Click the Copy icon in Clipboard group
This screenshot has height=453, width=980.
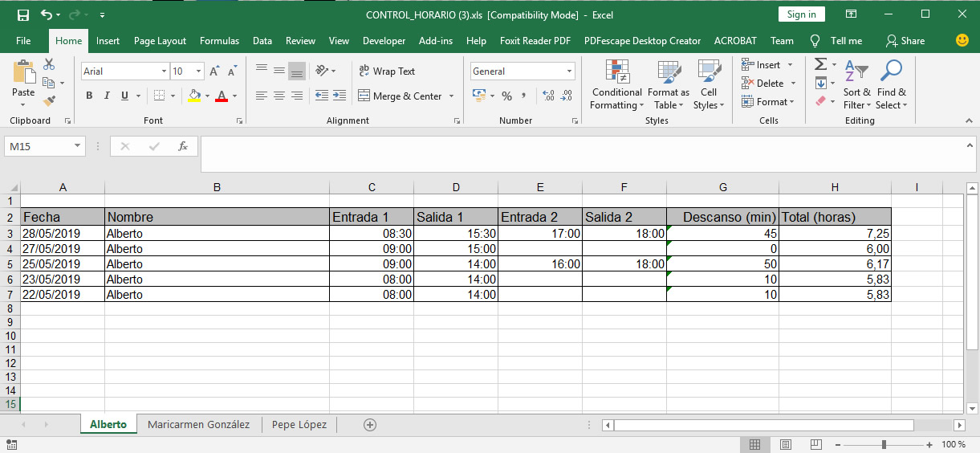click(49, 83)
